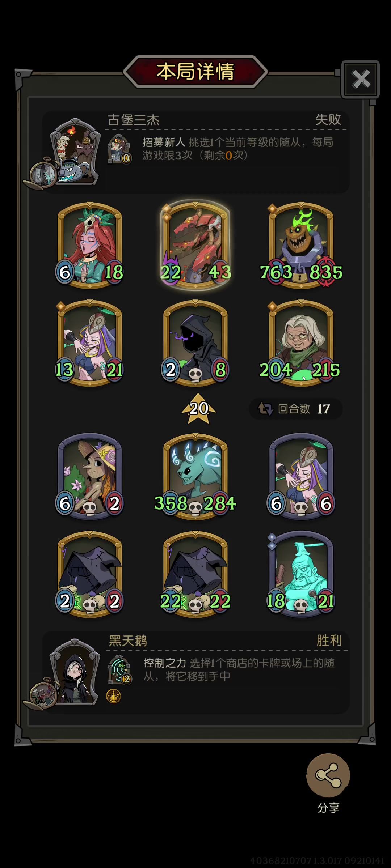Tap the cyan ghost warrior 18/21 card
This screenshot has height=868, width=391.
click(301, 574)
